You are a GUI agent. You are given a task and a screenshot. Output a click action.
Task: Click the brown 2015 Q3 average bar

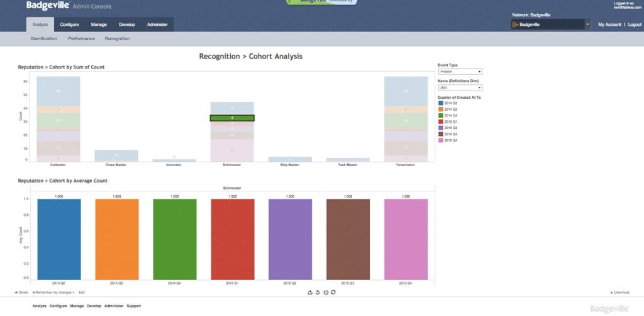pyautogui.click(x=348, y=240)
